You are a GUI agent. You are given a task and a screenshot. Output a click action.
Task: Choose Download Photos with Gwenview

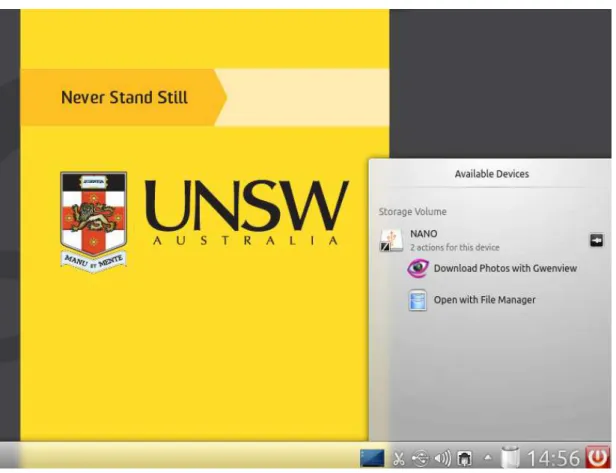tap(505, 268)
